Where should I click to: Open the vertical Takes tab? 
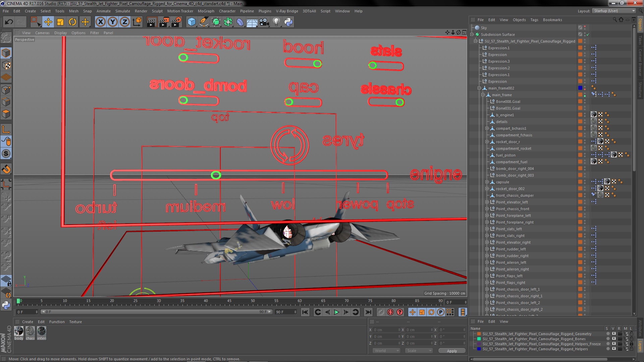640,40
